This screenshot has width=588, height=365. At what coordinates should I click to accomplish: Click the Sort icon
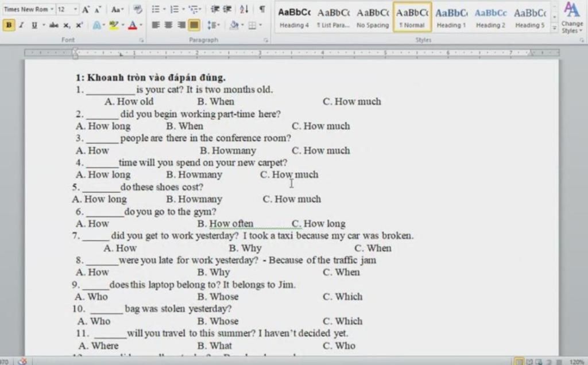tap(244, 9)
